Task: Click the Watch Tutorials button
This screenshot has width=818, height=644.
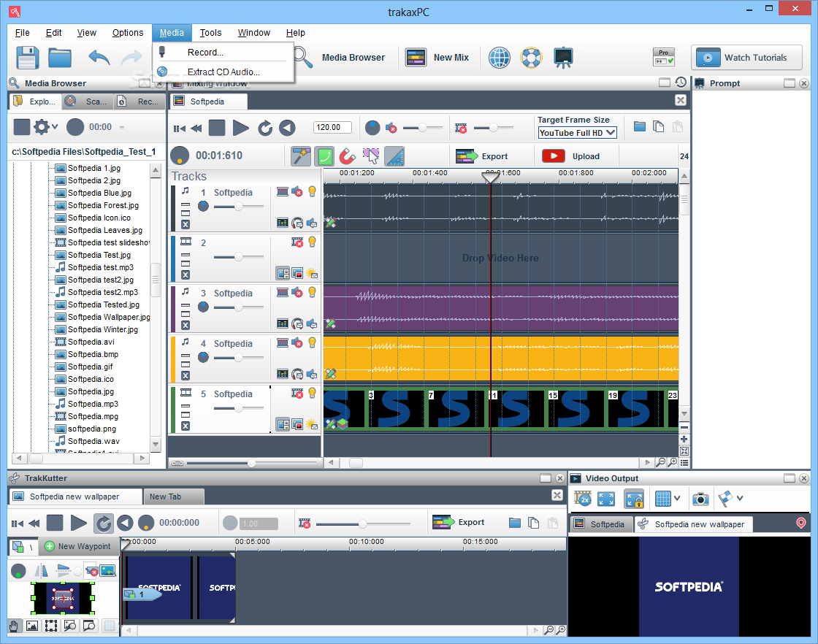Action: (746, 58)
